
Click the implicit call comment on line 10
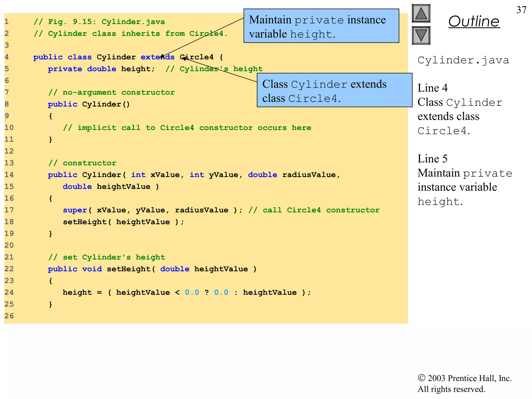click(x=187, y=128)
